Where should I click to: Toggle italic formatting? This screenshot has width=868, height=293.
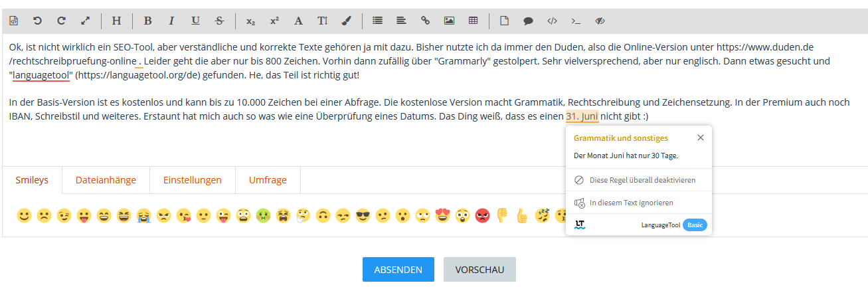pyautogui.click(x=171, y=21)
